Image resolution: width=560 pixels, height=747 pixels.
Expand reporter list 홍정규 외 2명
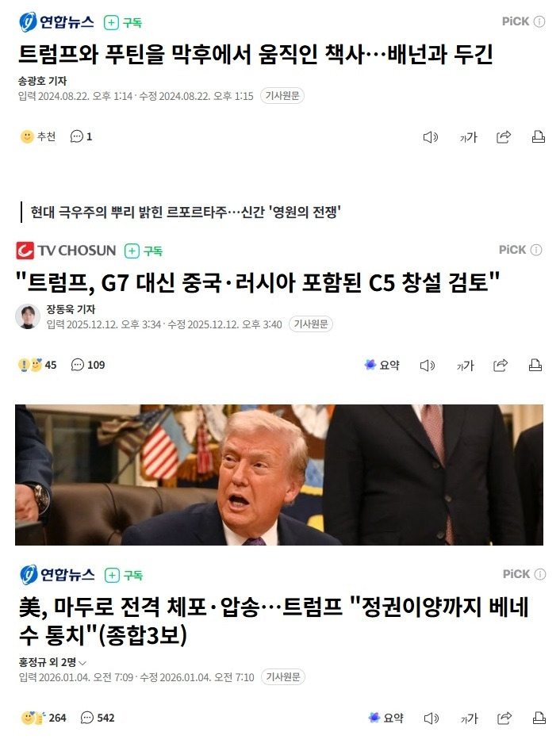[52, 662]
